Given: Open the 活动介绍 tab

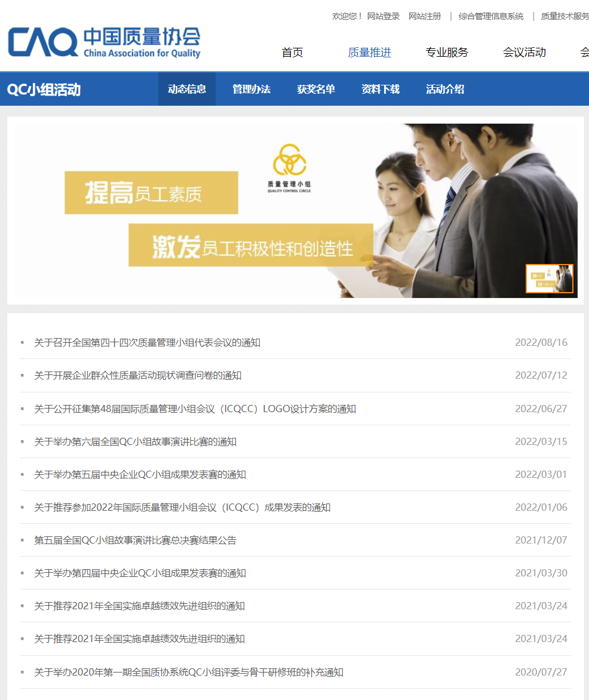Looking at the screenshot, I should [x=444, y=88].
